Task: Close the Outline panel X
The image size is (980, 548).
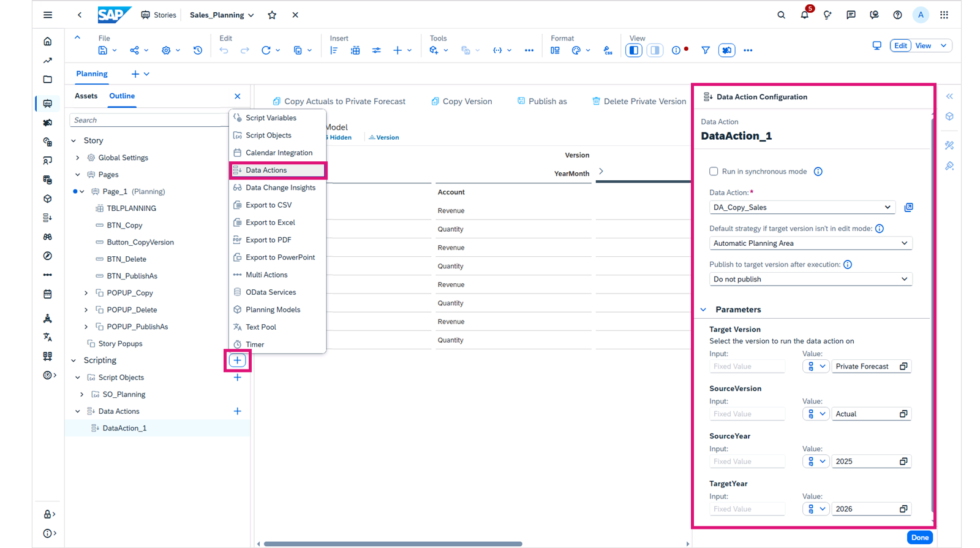Action: coord(238,96)
